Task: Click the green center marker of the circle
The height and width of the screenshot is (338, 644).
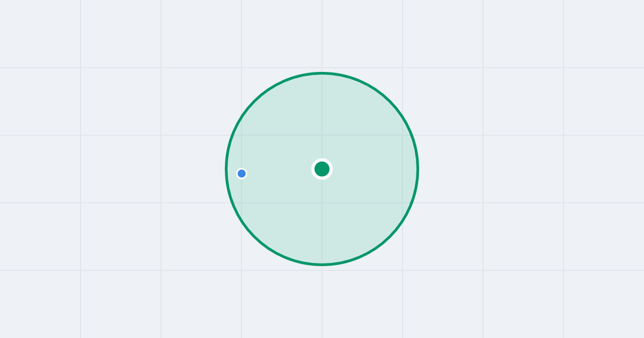Action: [322, 169]
